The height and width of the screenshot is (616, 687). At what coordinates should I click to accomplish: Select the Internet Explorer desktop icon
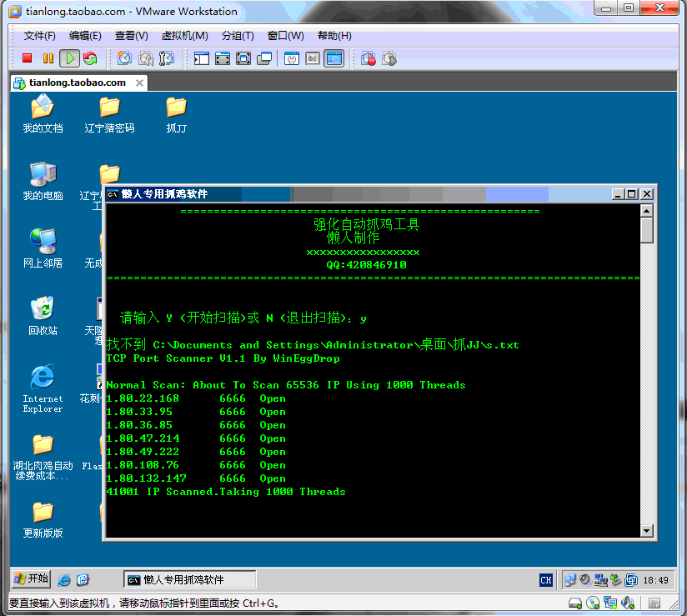(x=43, y=388)
